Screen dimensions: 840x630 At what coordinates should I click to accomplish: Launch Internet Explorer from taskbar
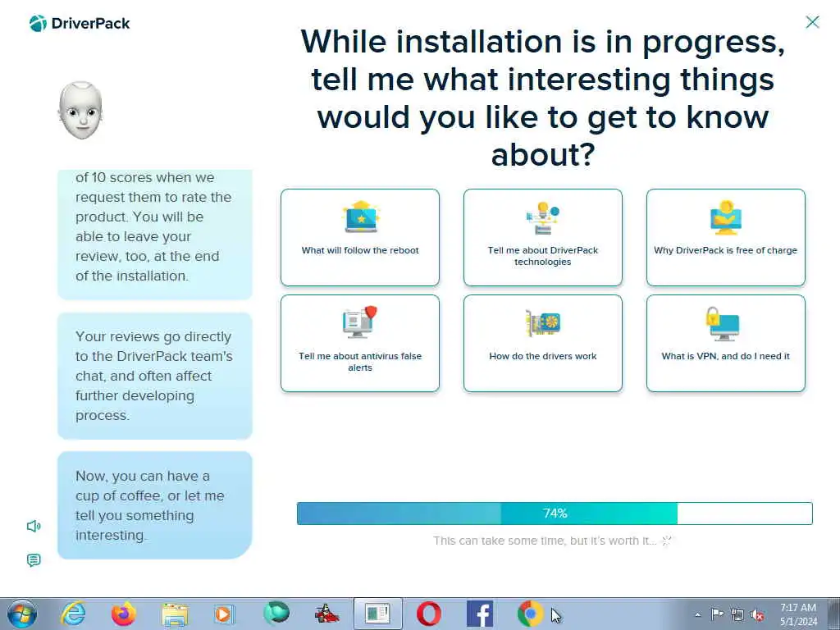pos(73,614)
